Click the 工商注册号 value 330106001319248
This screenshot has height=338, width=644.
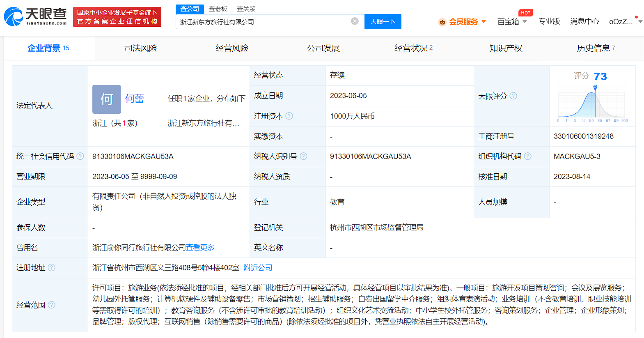584,136
